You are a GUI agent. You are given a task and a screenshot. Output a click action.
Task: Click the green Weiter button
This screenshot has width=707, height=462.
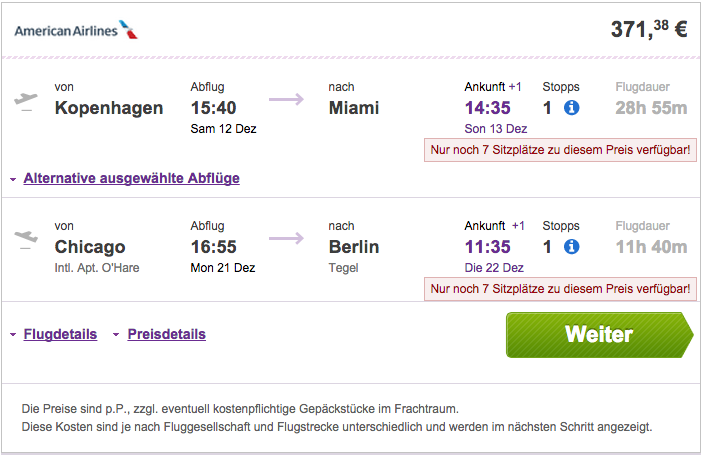[x=599, y=335]
